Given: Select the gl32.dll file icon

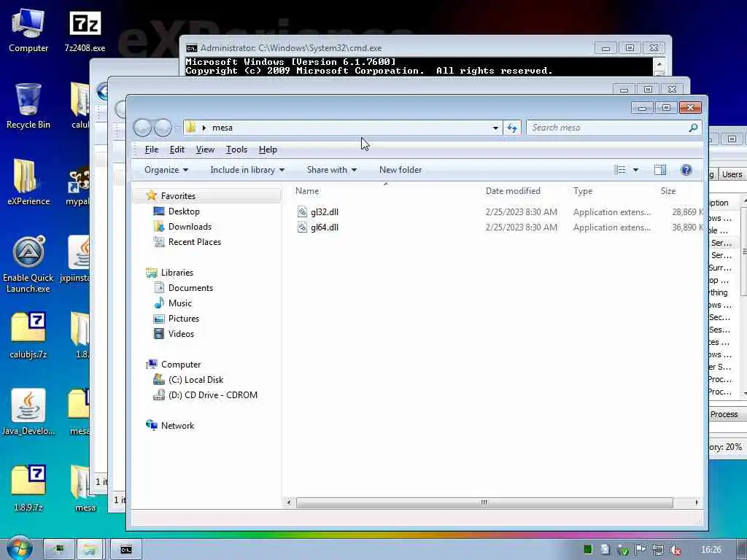Looking at the screenshot, I should (x=302, y=212).
